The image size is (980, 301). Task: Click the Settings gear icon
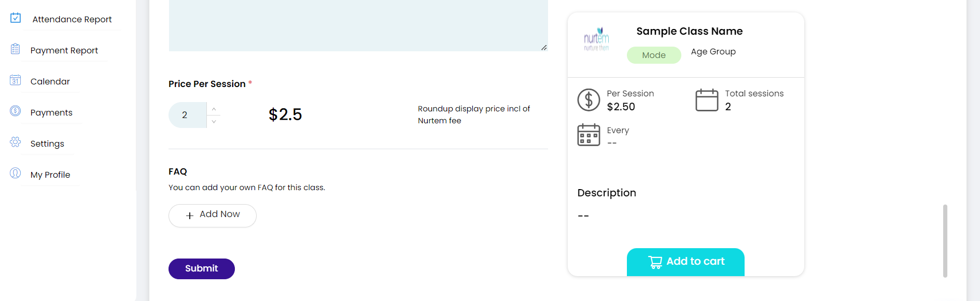pyautogui.click(x=16, y=142)
